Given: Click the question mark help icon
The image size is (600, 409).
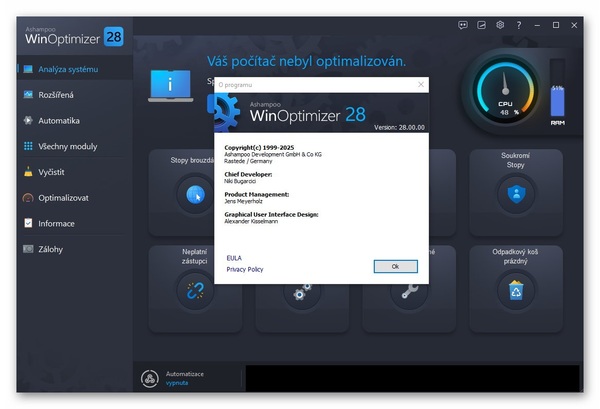Looking at the screenshot, I should click(x=518, y=24).
